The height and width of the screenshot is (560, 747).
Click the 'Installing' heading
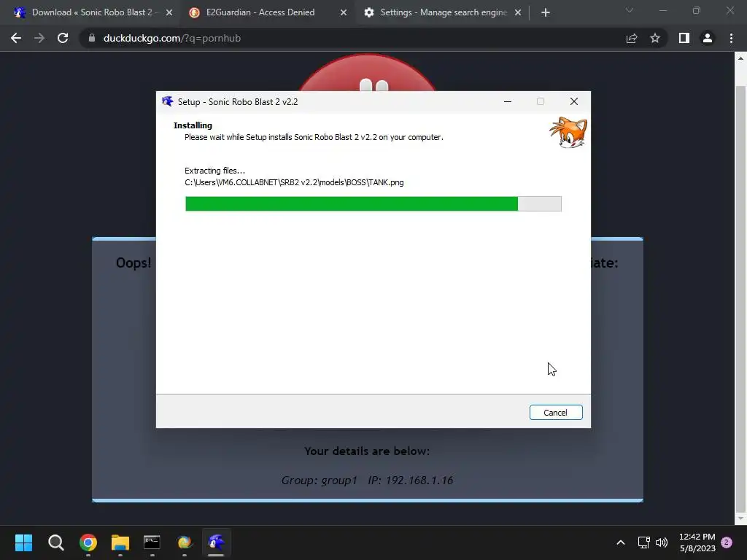pos(193,125)
